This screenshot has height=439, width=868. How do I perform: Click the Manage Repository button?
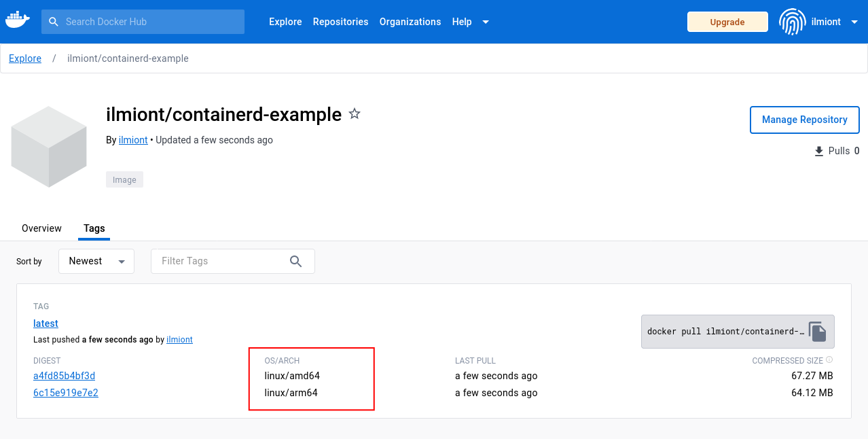[804, 120]
